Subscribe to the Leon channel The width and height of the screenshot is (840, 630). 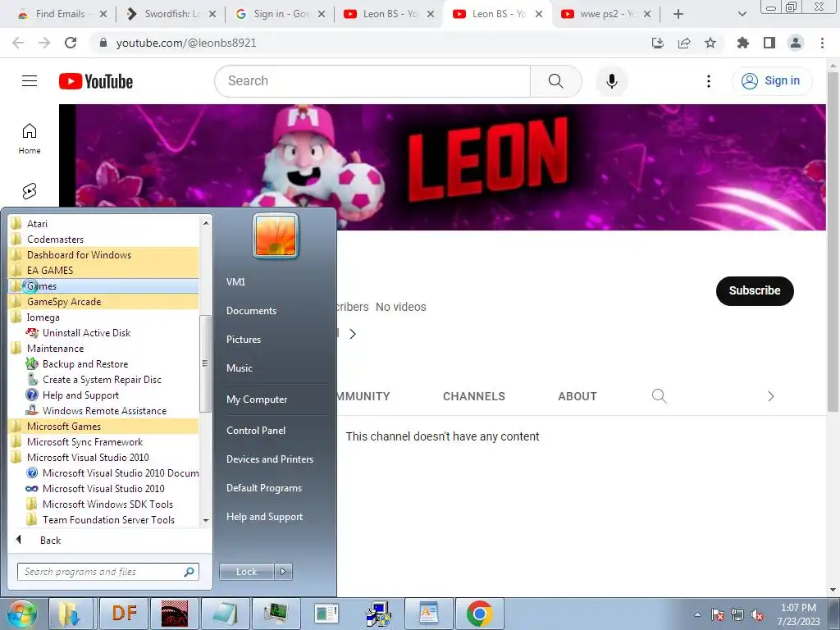(x=755, y=291)
